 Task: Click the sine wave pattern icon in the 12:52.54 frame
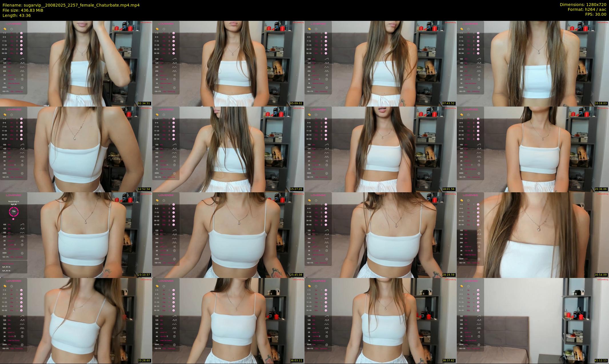(22, 153)
